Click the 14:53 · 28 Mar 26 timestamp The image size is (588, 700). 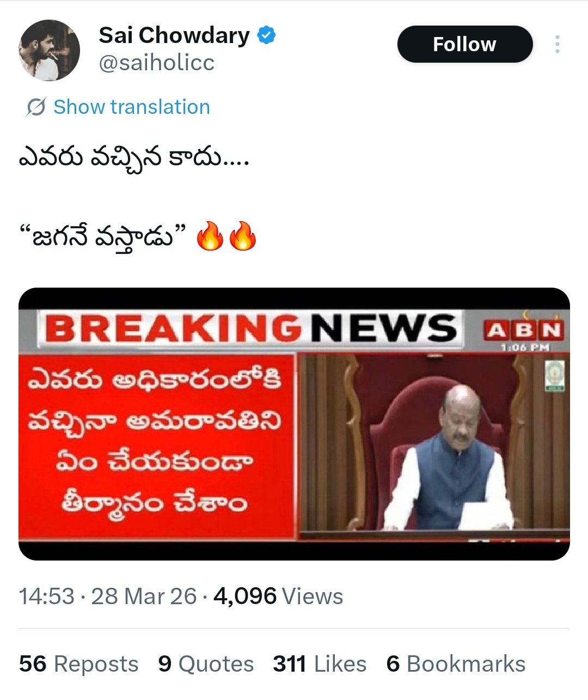coord(108,596)
